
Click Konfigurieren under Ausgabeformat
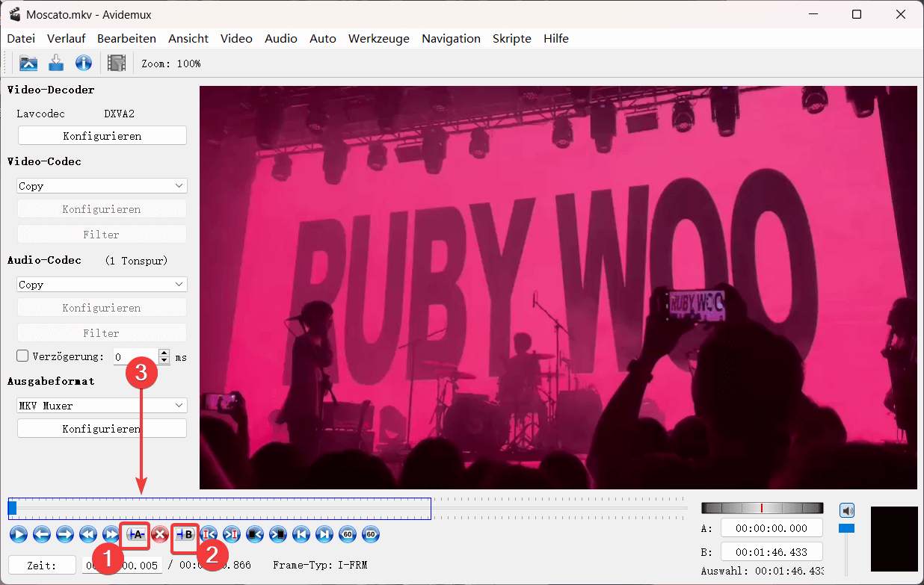pyautogui.click(x=102, y=428)
